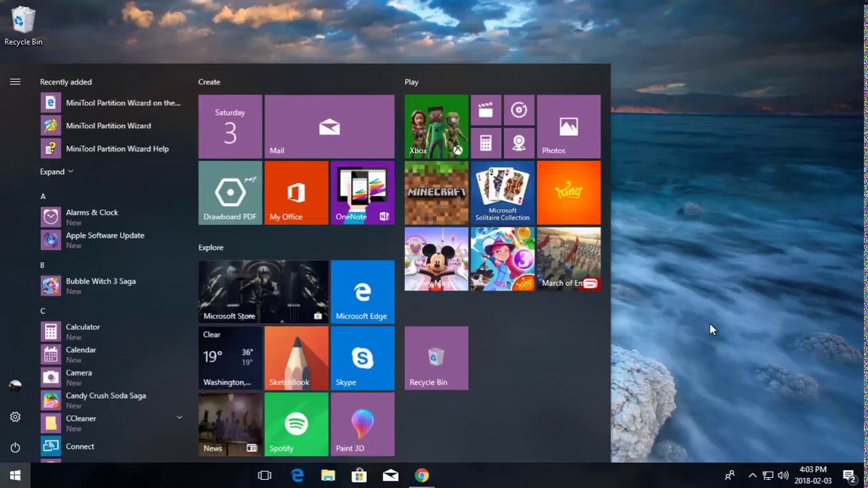Click the Windows Start button
Viewport: 868px width, 488px height.
[15, 475]
